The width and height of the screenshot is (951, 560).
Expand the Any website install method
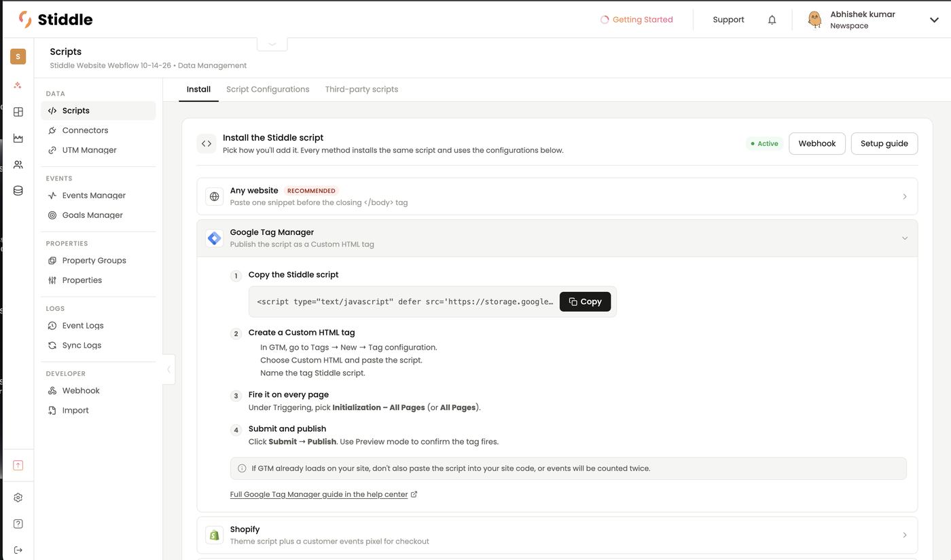pos(557,196)
